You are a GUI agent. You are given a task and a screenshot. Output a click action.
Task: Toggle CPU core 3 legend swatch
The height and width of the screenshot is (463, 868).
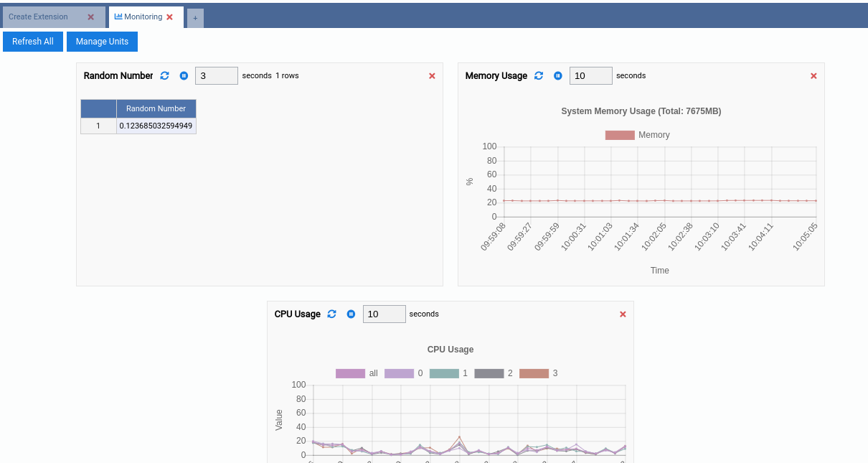click(x=534, y=373)
